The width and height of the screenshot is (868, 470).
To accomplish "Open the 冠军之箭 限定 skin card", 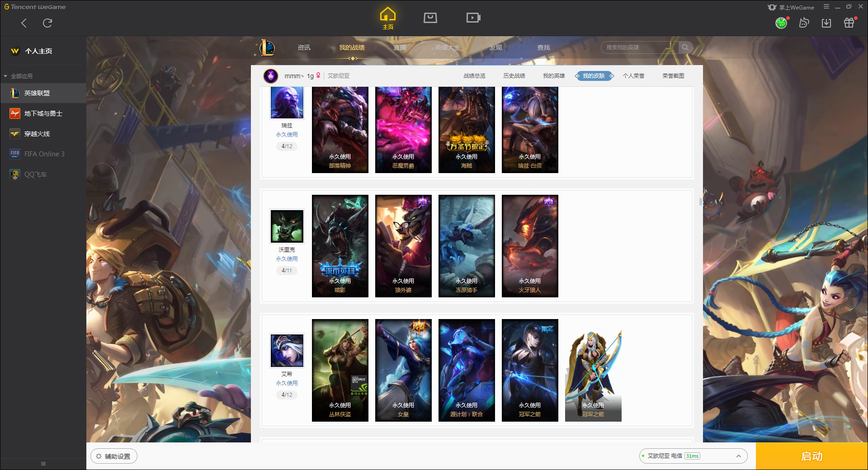I will click(530, 370).
